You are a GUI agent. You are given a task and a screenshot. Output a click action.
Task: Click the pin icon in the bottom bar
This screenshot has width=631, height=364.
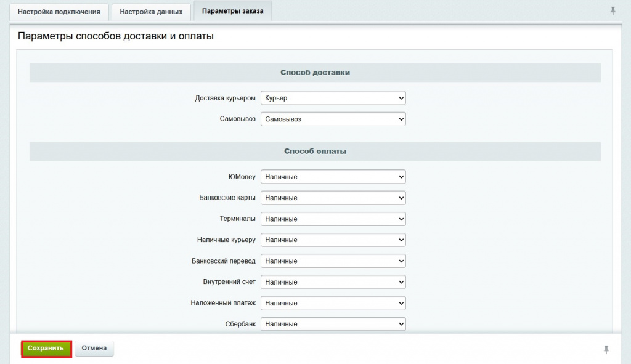click(x=606, y=349)
